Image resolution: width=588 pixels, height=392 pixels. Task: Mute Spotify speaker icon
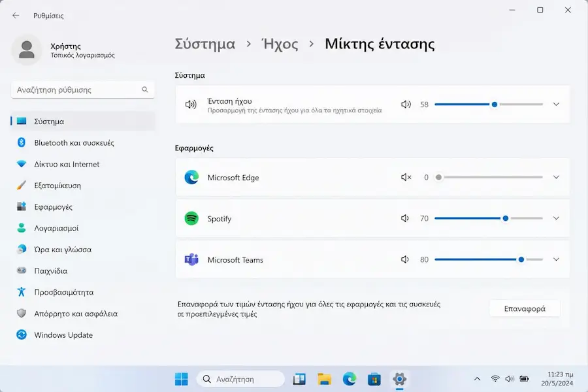404,218
